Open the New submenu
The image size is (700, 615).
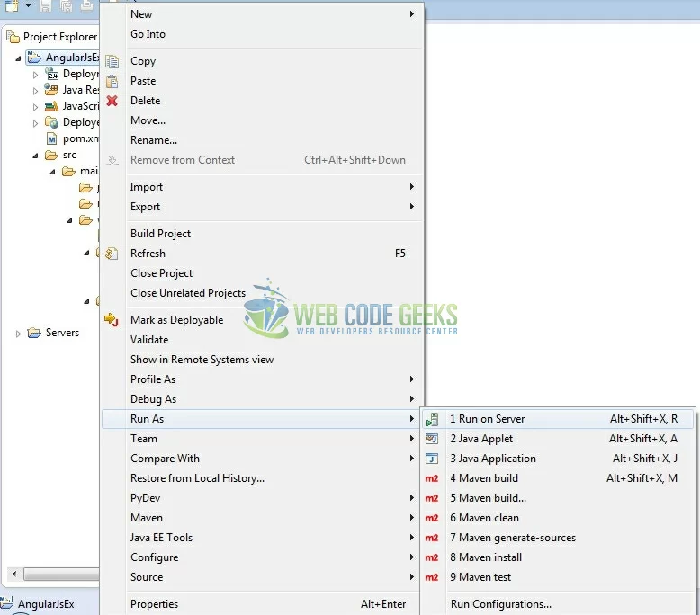263,14
